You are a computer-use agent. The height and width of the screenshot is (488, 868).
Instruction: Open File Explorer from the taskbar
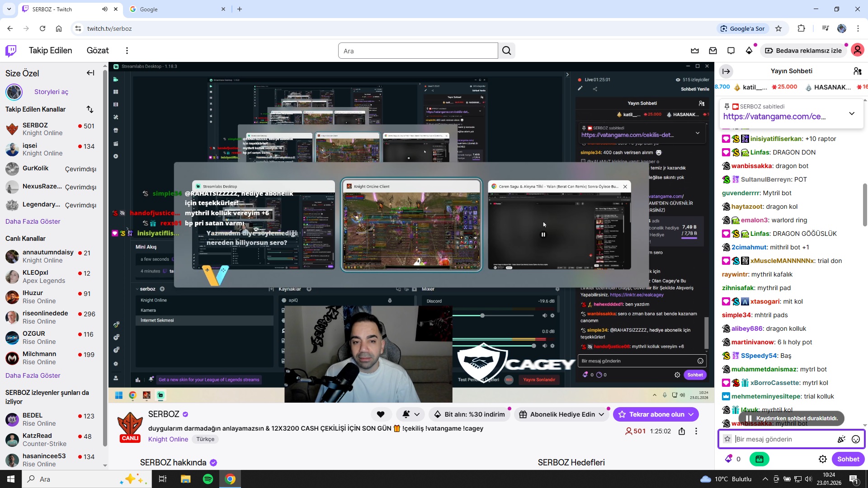(x=186, y=479)
